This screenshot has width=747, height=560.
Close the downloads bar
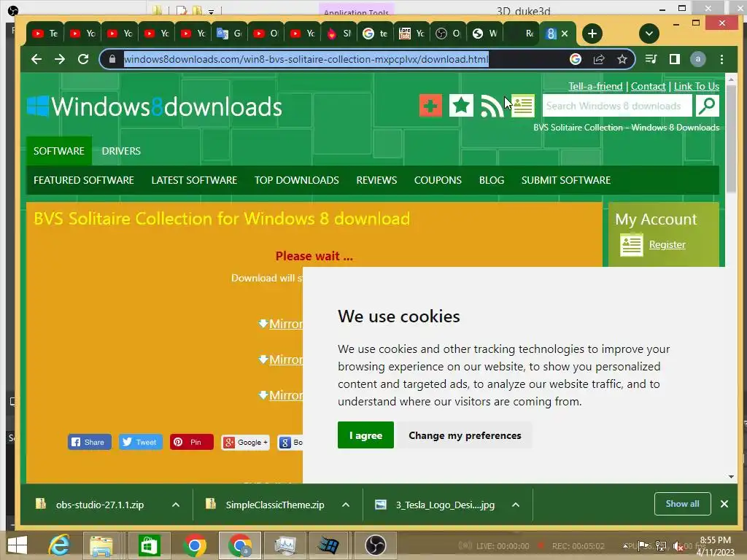[x=724, y=504]
